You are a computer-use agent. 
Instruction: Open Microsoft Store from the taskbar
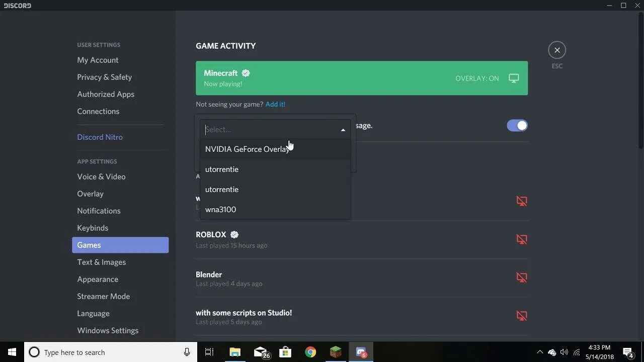click(x=285, y=352)
